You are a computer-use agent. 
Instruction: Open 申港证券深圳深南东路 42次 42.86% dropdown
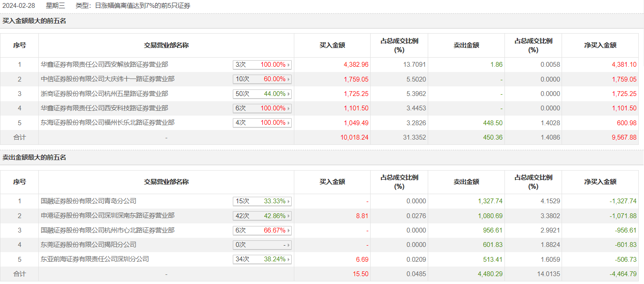(262, 216)
